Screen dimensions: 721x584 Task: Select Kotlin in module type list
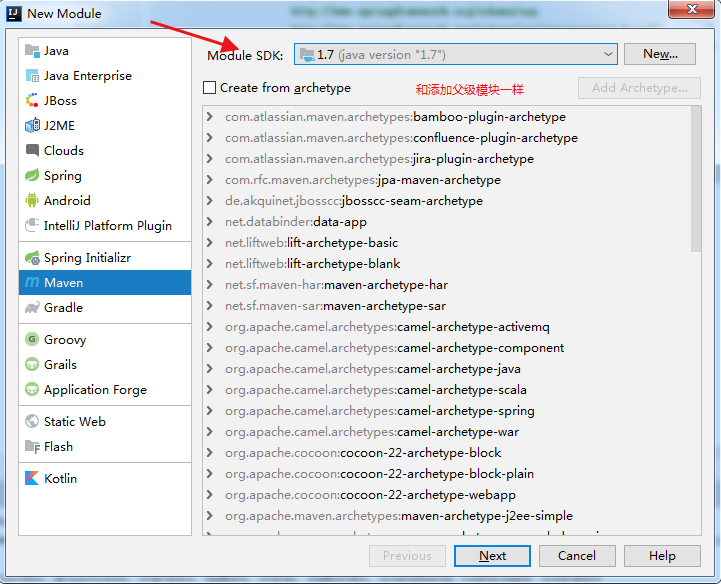pyautogui.click(x=105, y=478)
